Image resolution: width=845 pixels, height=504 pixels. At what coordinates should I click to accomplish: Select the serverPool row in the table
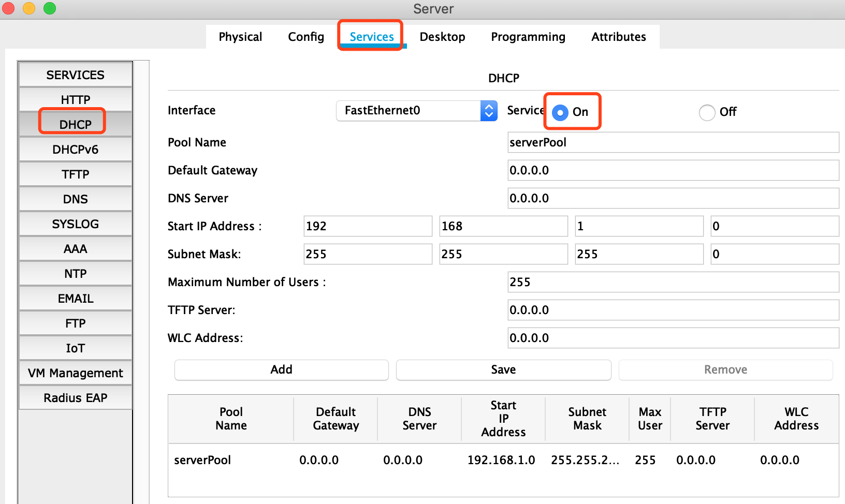tap(202, 460)
